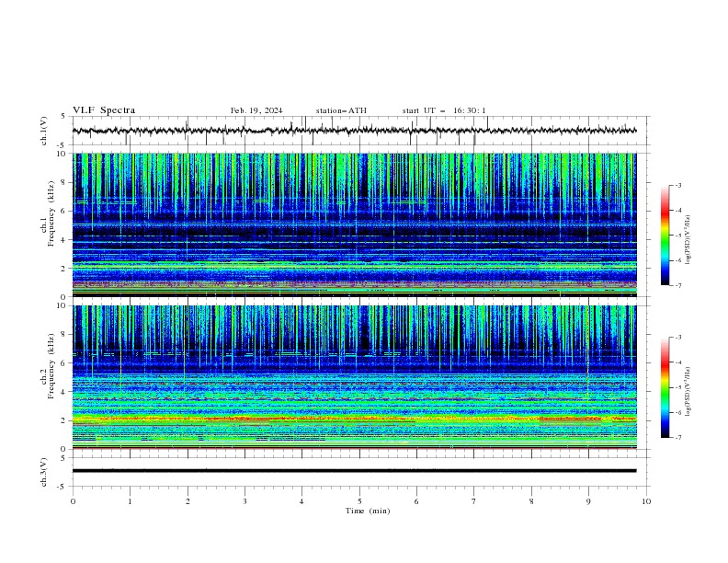This screenshot has width=728, height=563.
Task: Click the "0" tick on the time axis
Action: click(x=73, y=501)
